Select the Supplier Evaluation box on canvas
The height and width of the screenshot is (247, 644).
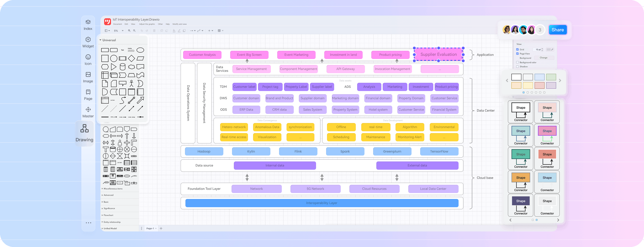[x=438, y=55]
